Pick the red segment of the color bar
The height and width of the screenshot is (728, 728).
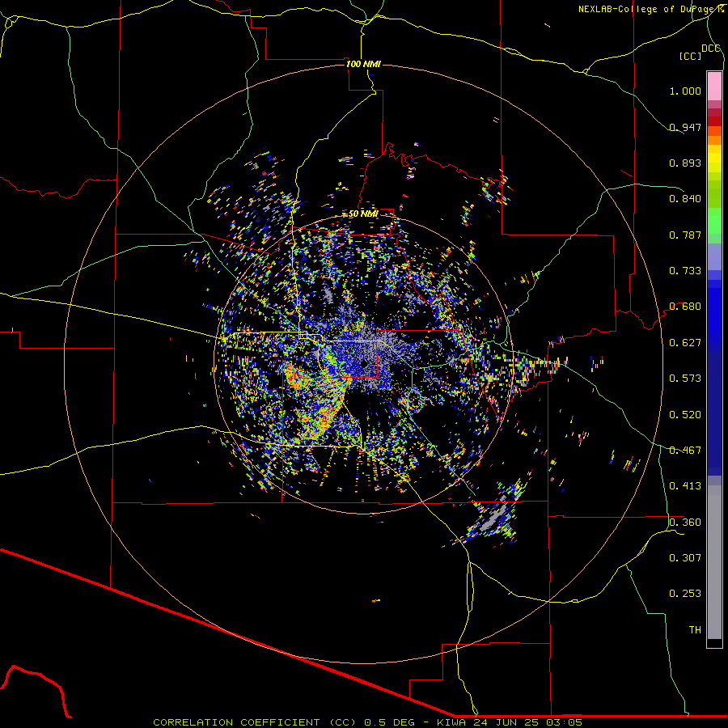point(714,121)
